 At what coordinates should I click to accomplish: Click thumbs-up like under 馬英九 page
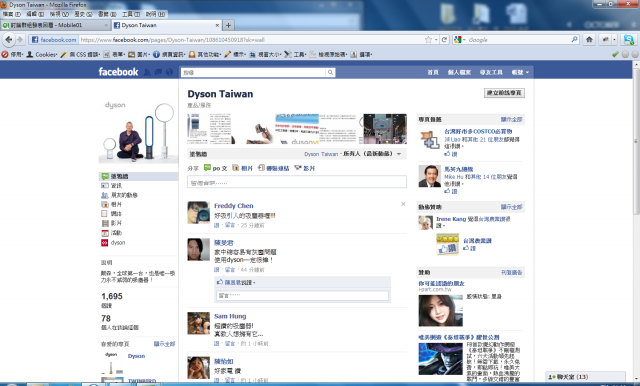coord(447,191)
